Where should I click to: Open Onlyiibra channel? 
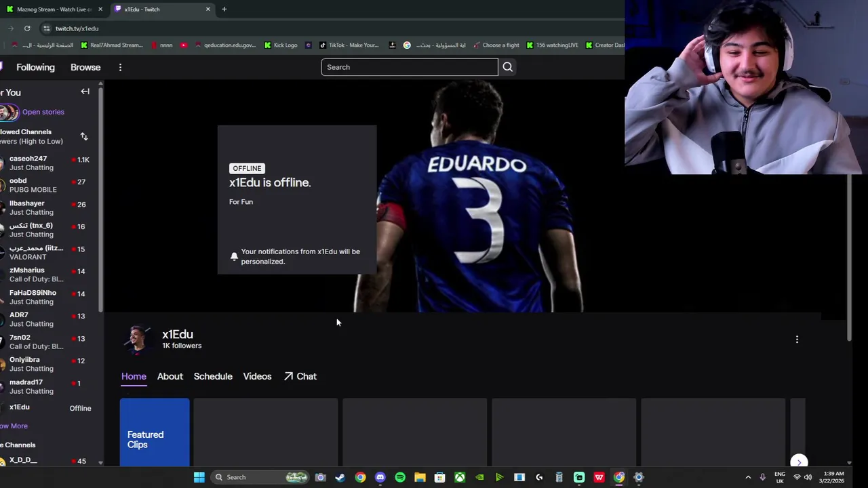click(47, 364)
